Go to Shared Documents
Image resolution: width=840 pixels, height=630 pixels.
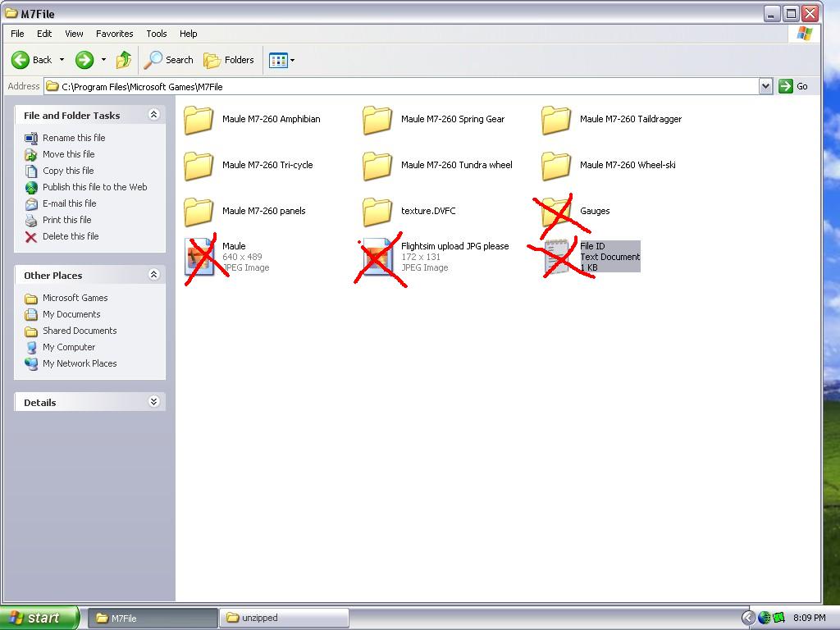(80, 331)
